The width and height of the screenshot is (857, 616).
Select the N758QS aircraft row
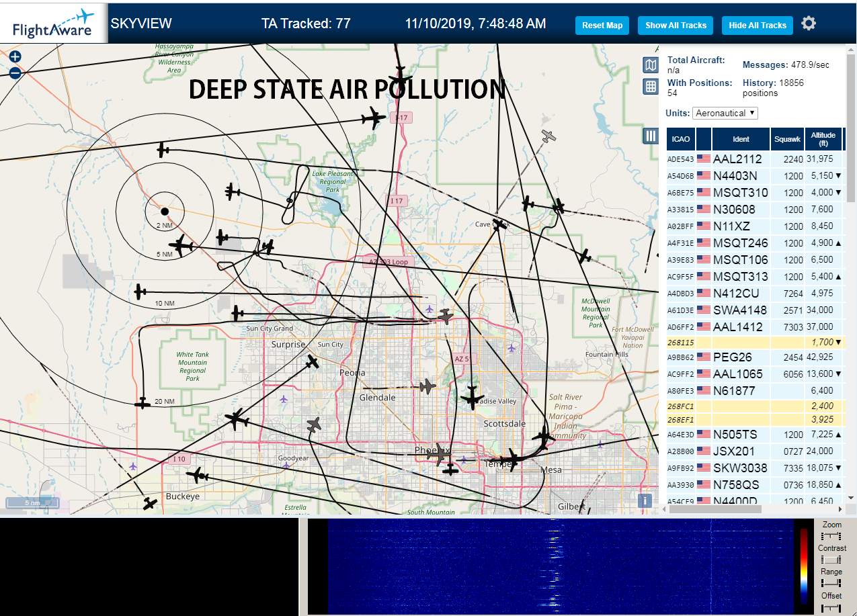click(x=756, y=484)
